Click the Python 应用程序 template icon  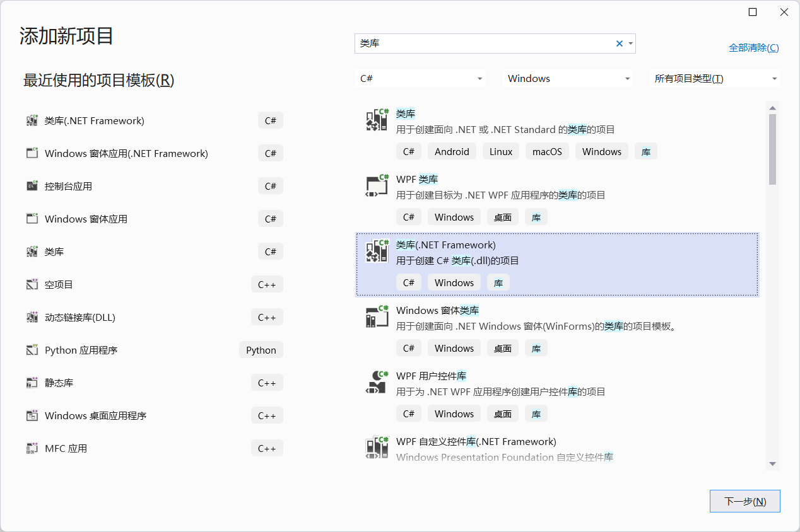pos(32,349)
